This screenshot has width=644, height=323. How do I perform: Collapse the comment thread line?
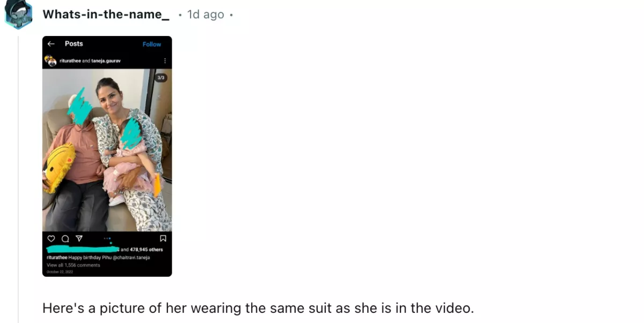point(18,177)
